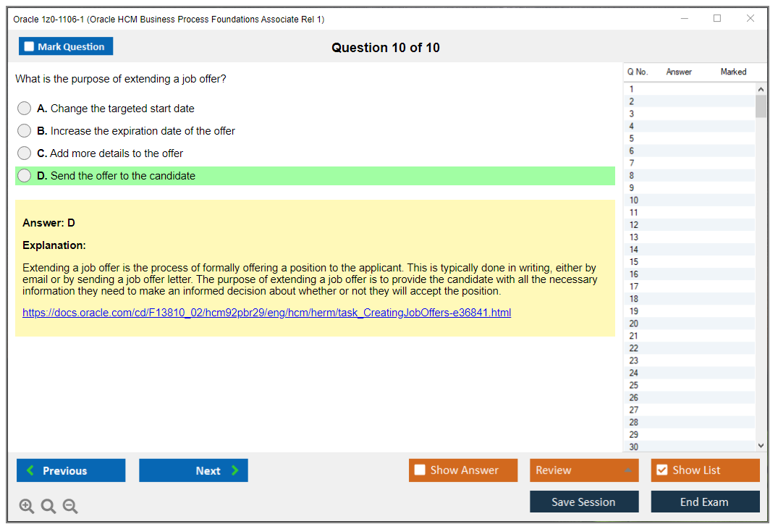Viewport: 778px width, 532px height.
Task: Click the up arrow on the question list scrollbar
Action: pyautogui.click(x=761, y=88)
